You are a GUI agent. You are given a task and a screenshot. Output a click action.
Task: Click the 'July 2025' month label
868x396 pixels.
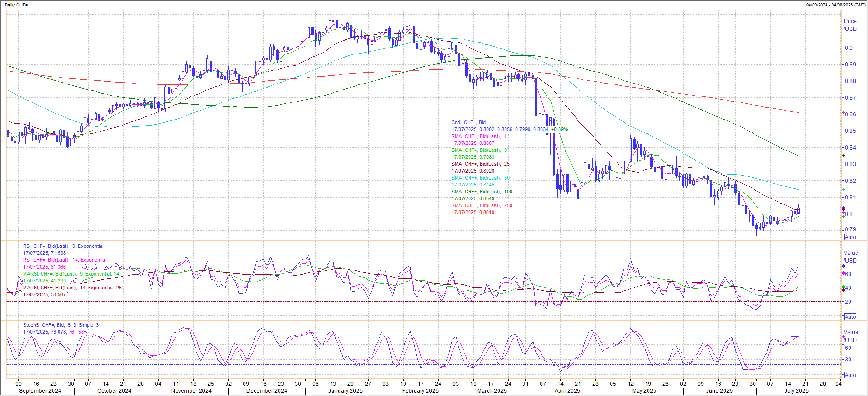(797, 391)
